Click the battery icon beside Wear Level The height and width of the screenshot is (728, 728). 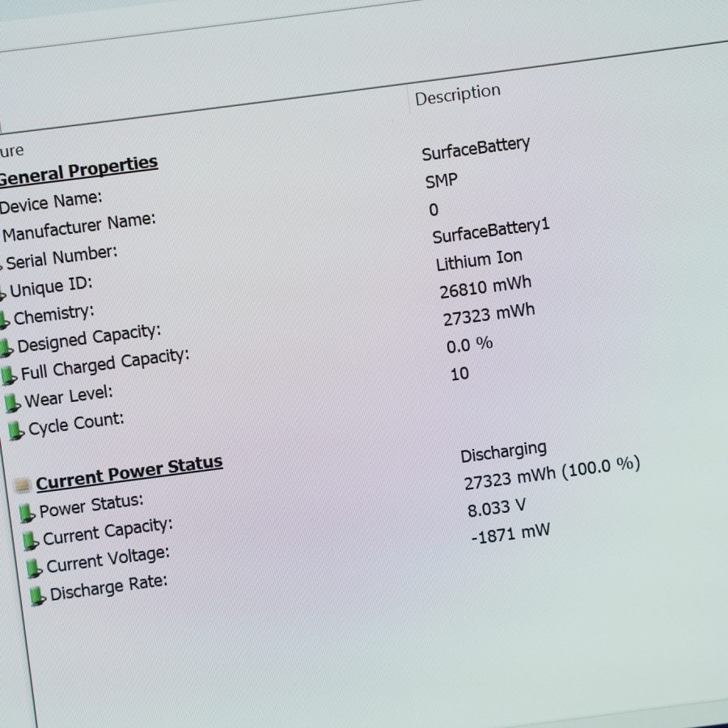(x=12, y=403)
